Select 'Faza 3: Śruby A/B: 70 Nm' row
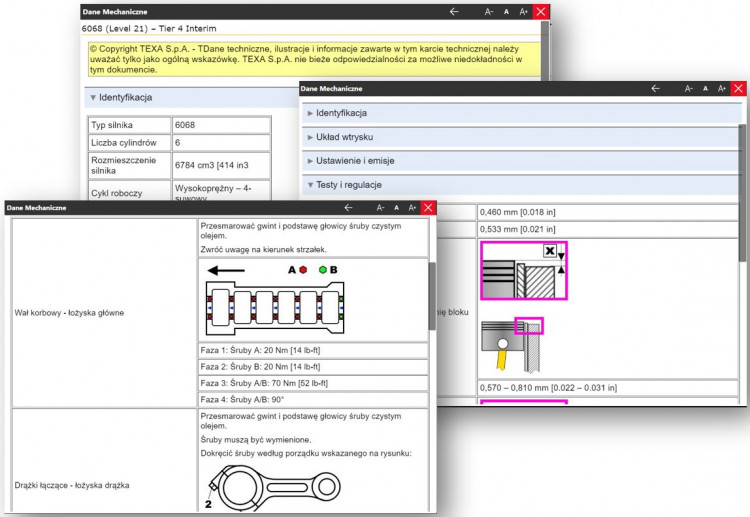 [x=313, y=383]
